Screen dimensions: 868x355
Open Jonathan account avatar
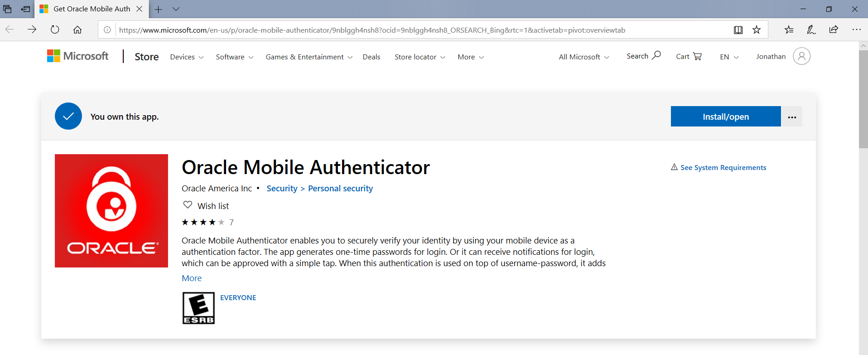801,56
